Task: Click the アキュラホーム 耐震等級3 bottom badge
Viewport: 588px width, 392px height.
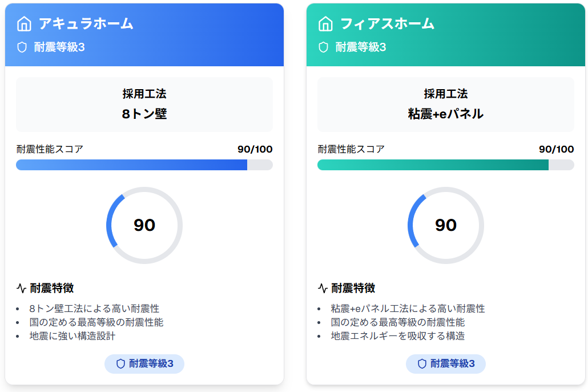Action: [x=144, y=364]
